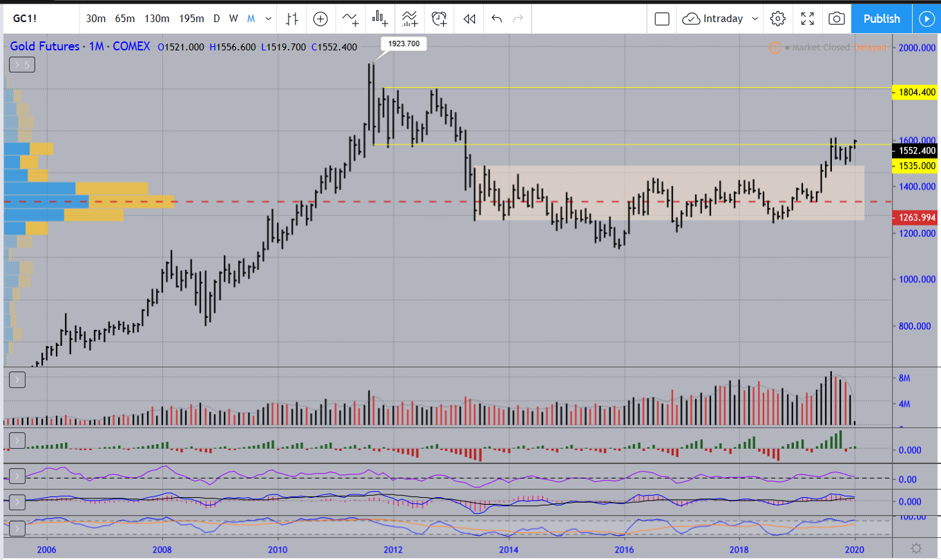Click the Publish button

coord(881,19)
